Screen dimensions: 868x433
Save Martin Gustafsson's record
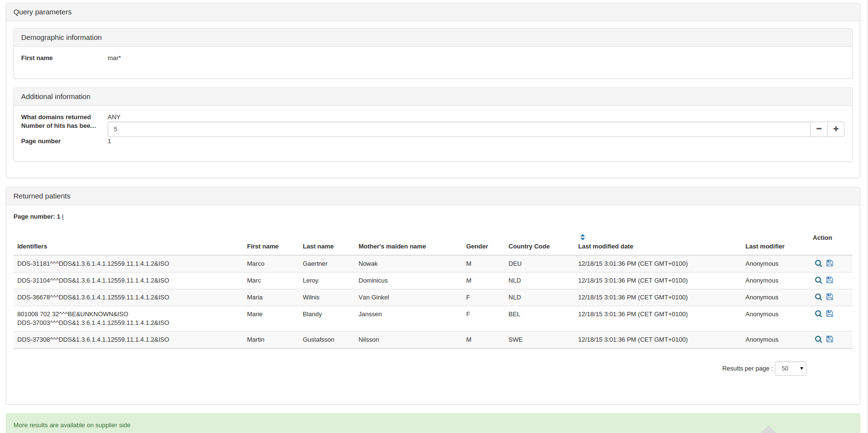tap(830, 339)
